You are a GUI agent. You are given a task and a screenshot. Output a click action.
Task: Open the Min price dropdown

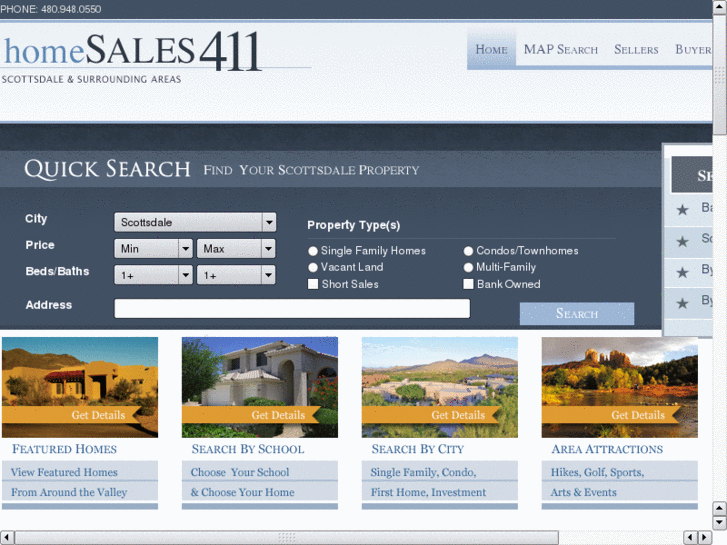153,249
